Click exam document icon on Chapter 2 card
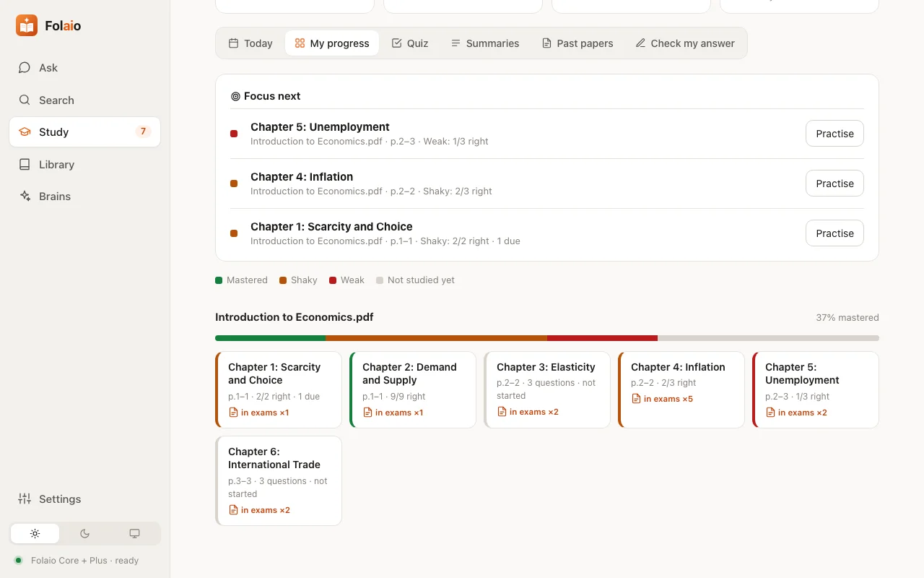Viewport: 924px width, 578px height. (367, 413)
